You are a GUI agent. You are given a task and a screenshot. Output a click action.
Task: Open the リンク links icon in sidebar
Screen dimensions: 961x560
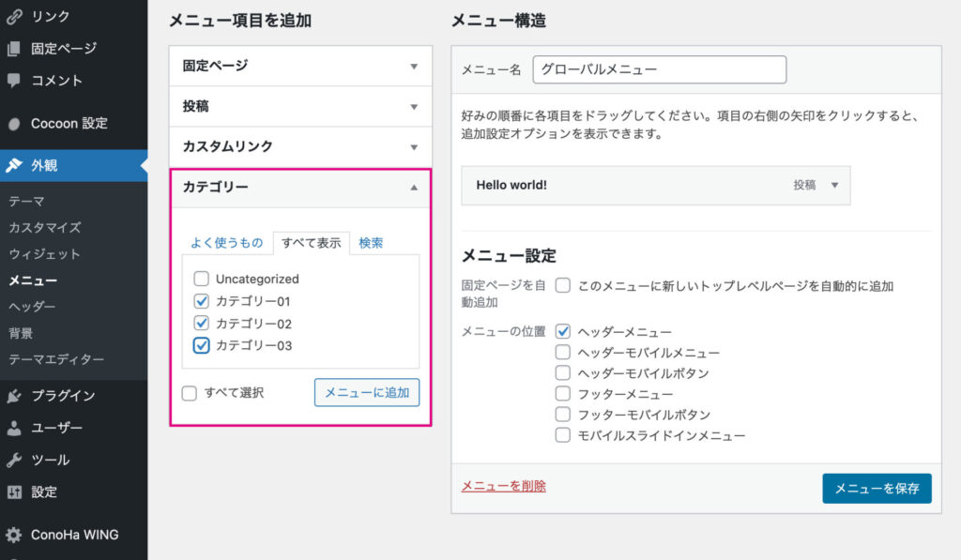[14, 17]
